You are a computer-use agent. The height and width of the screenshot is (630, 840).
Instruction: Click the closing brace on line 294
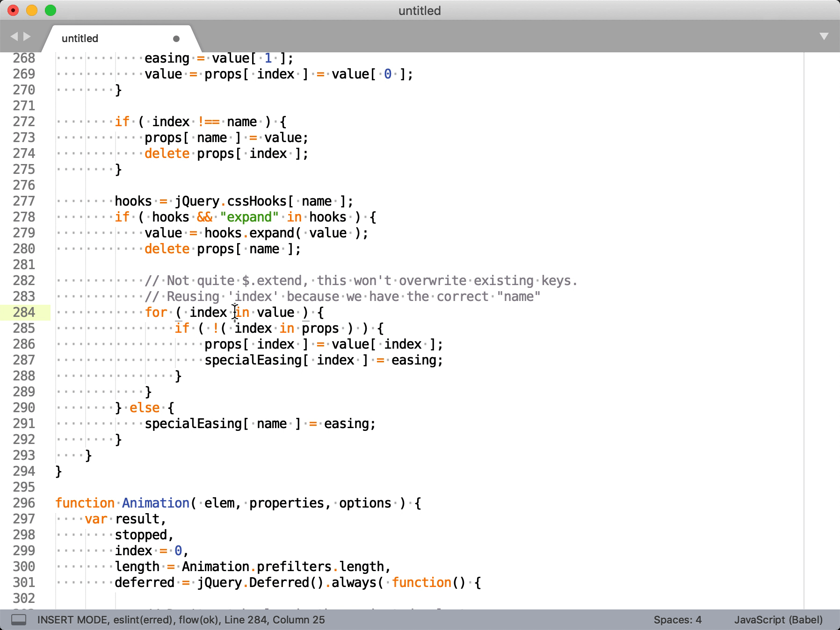coord(58,471)
